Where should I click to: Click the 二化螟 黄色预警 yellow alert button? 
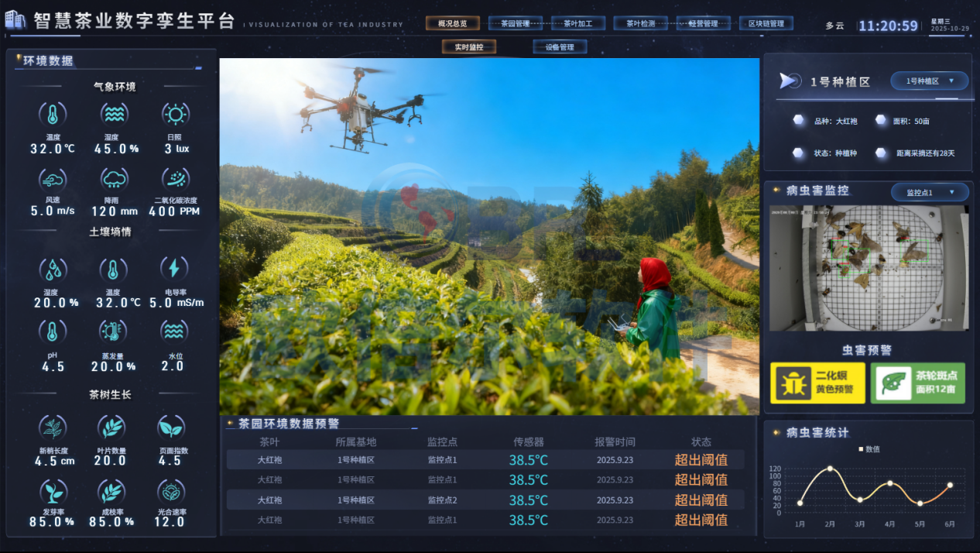[x=817, y=383]
